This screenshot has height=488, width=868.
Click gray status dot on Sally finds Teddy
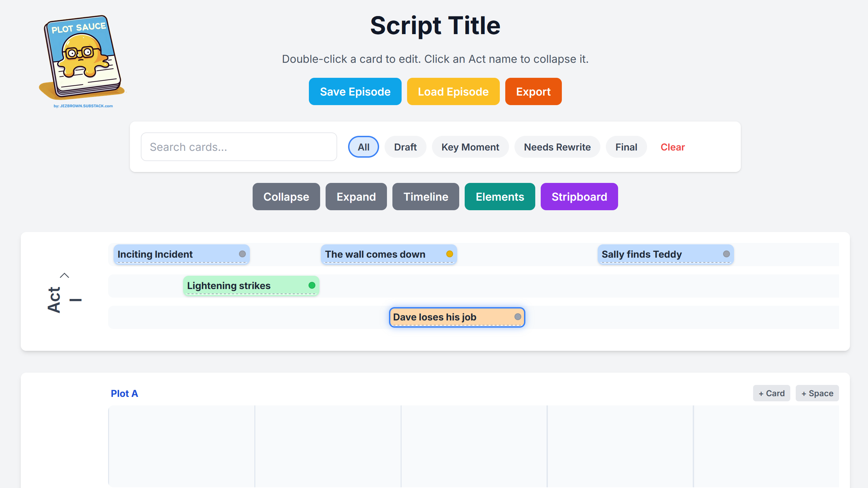(726, 254)
